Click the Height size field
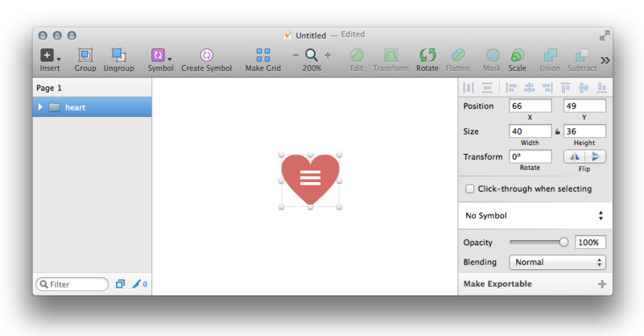 [584, 131]
